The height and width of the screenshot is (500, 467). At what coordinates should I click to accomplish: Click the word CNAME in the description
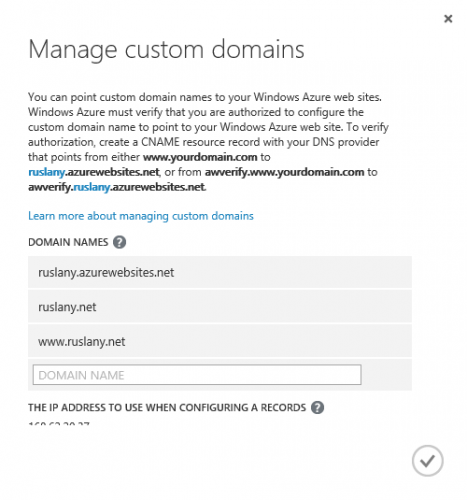(x=160, y=142)
